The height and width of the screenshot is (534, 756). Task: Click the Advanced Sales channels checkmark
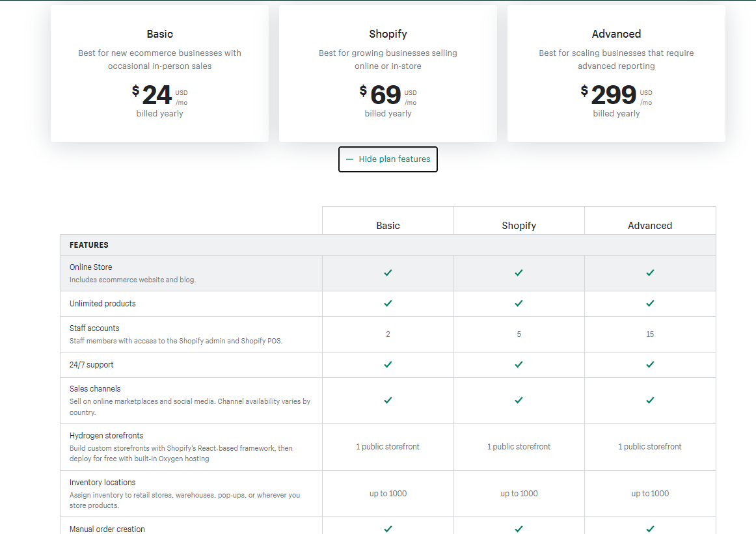[x=650, y=401]
